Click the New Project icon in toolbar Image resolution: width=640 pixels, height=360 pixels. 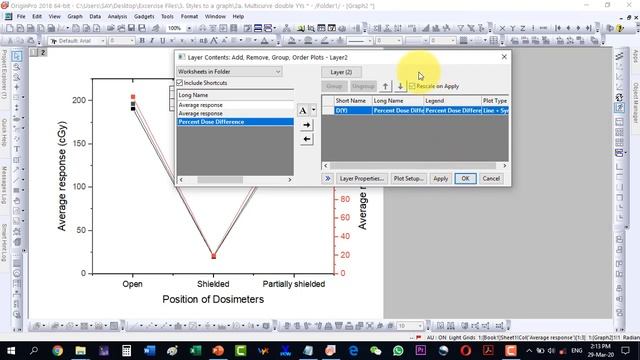coord(9,28)
